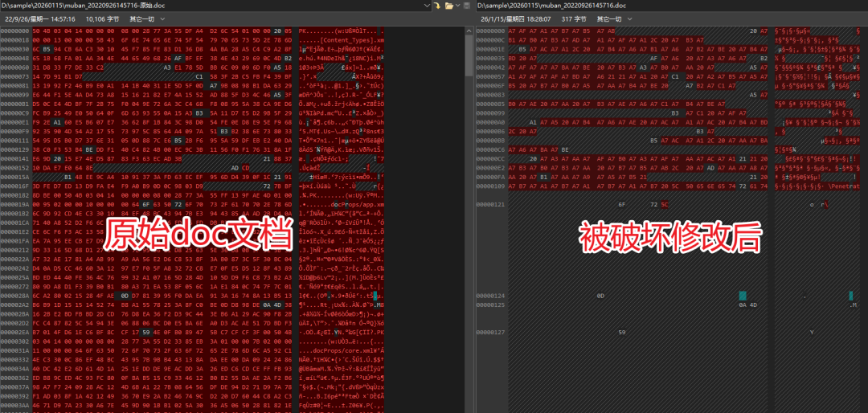Click byte 59 in right pane row 00000127
The height and width of the screenshot is (413, 868).
tap(621, 332)
